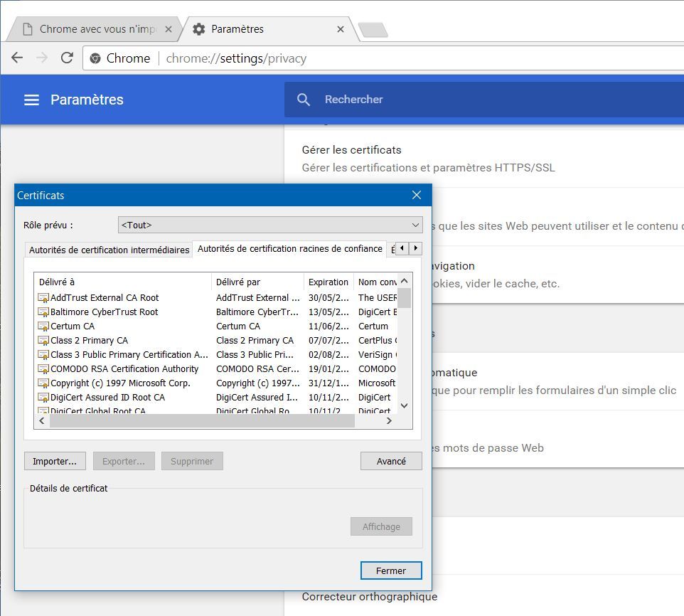Screen dimensions: 684x616
Task: Close the Paramètres browser tab
Action: tap(341, 29)
